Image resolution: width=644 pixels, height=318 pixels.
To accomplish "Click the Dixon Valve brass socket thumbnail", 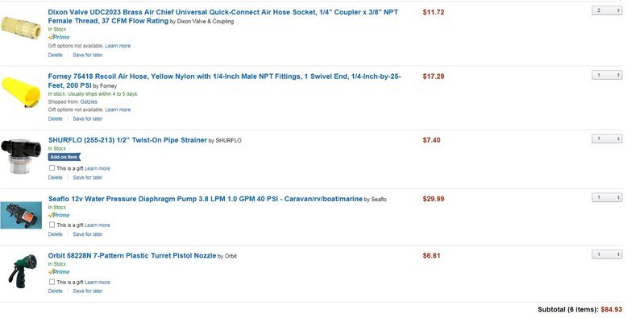I will [x=20, y=27].
